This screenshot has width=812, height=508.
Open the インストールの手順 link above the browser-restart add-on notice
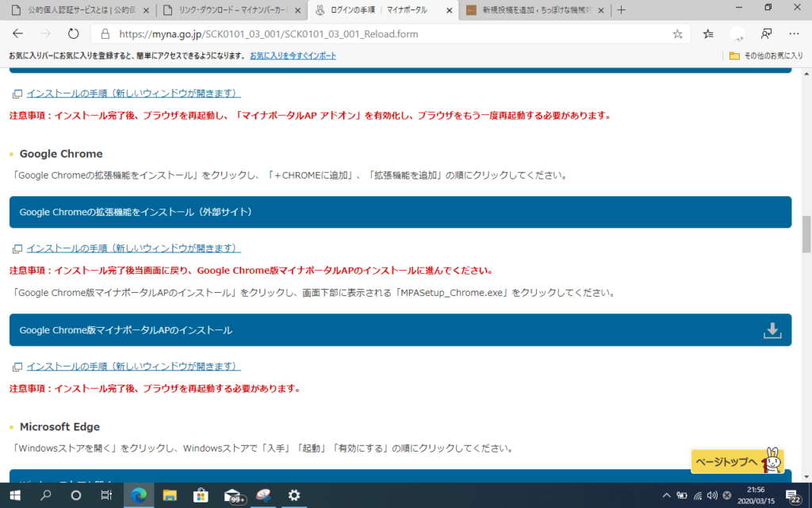(133, 94)
